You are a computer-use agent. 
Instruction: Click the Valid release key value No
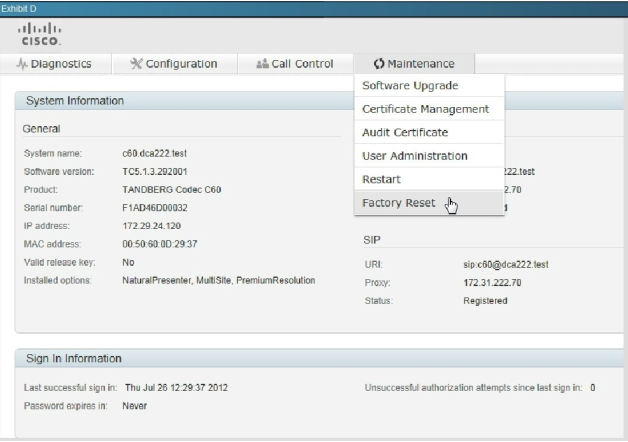click(128, 262)
